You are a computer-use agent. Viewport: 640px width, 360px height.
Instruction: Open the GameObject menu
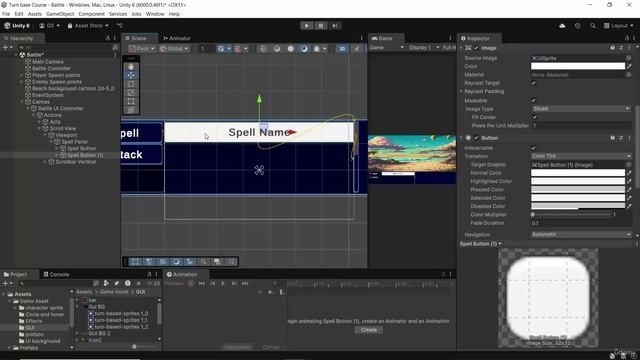tap(60, 14)
